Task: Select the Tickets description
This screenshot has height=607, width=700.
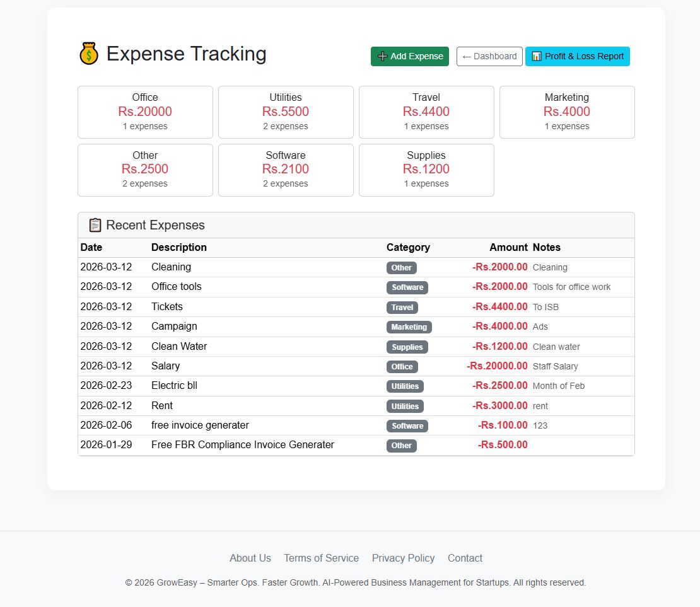Action: coord(167,306)
